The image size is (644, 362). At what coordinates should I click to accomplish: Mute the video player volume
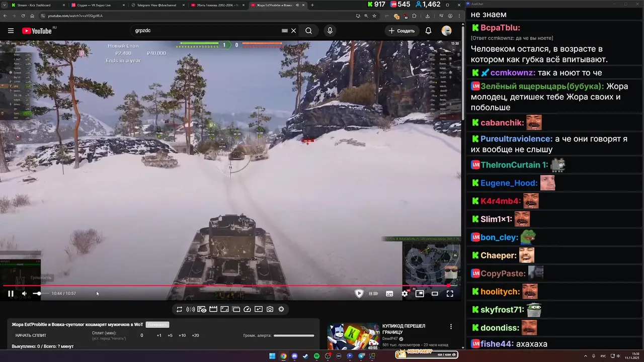pyautogui.click(x=24, y=294)
